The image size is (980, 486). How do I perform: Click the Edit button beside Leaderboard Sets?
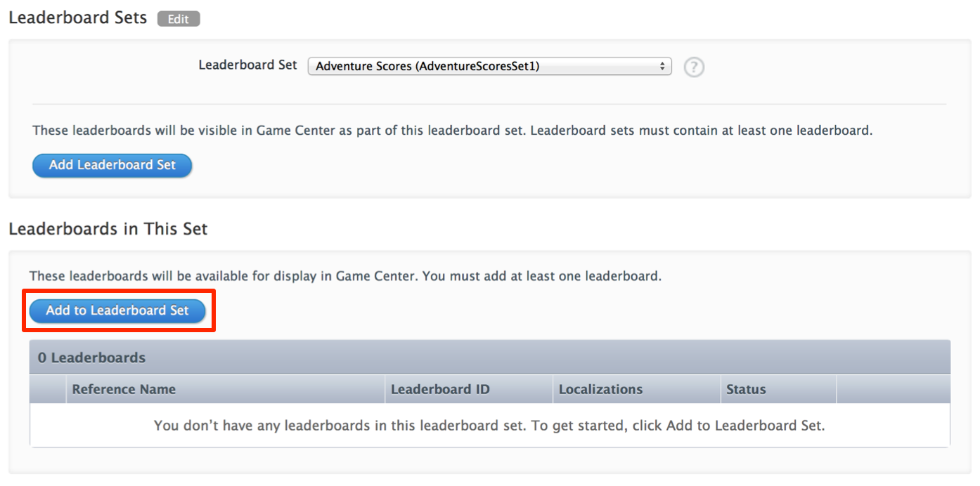click(x=179, y=19)
